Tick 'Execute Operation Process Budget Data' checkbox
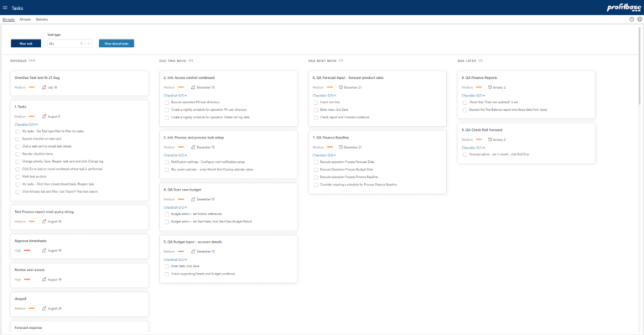The width and height of the screenshot is (644, 335). point(316,170)
